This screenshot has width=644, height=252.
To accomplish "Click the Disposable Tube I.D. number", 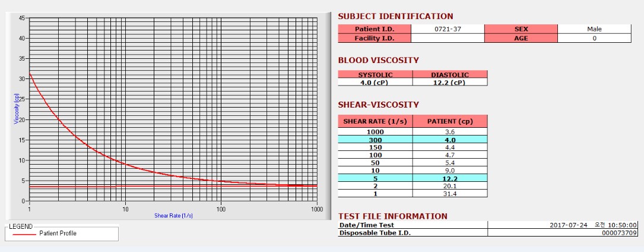I will 622,232.
